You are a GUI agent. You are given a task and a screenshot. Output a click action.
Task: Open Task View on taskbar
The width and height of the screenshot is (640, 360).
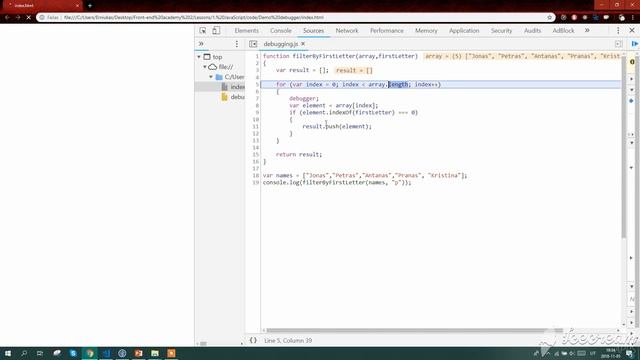40,353
